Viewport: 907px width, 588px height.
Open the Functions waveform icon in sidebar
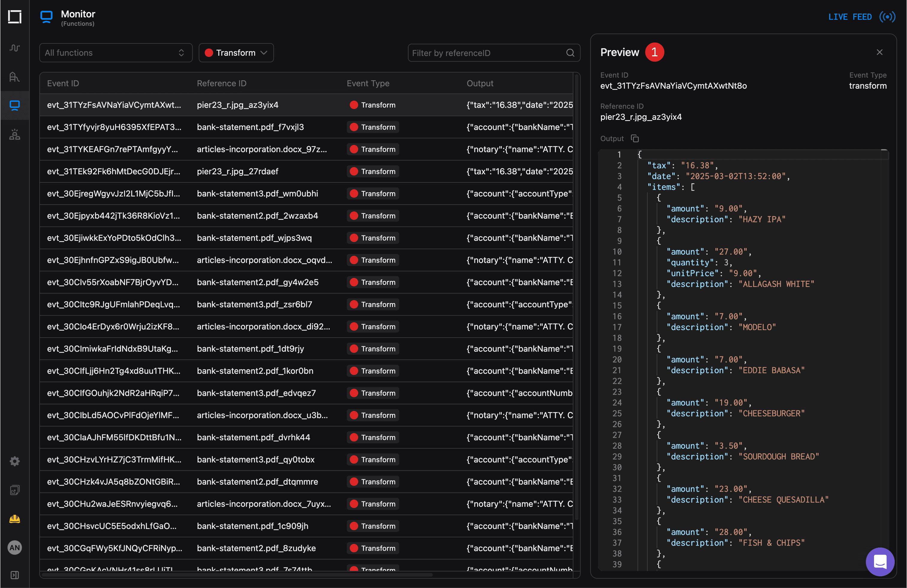[14, 48]
